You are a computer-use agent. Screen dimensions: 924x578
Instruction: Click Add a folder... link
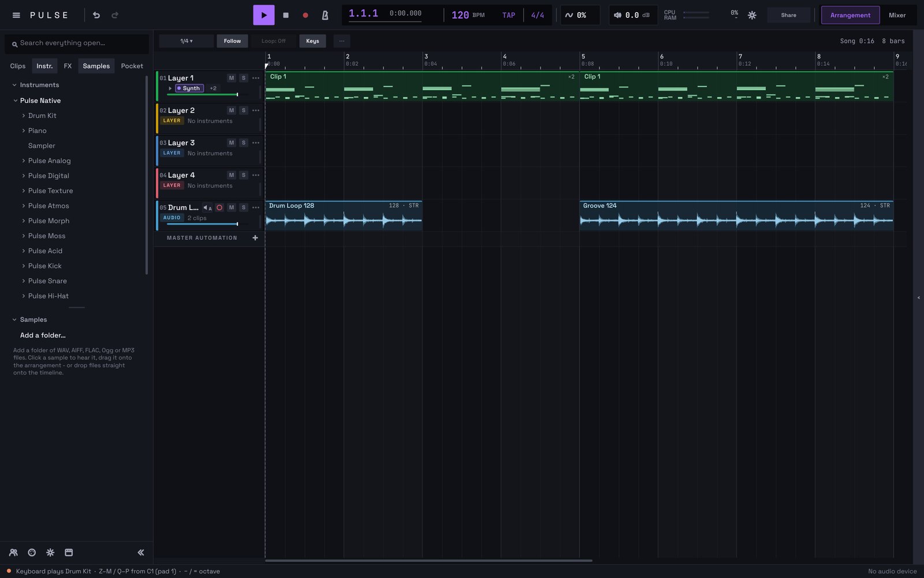tap(43, 335)
